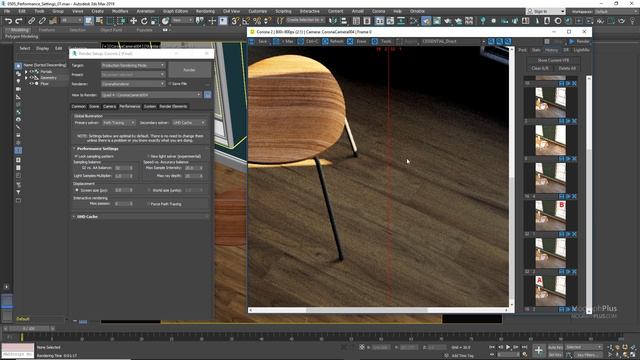Select the Link tool in main toolbar
This screenshot has width=640, height=360.
tap(31, 20)
